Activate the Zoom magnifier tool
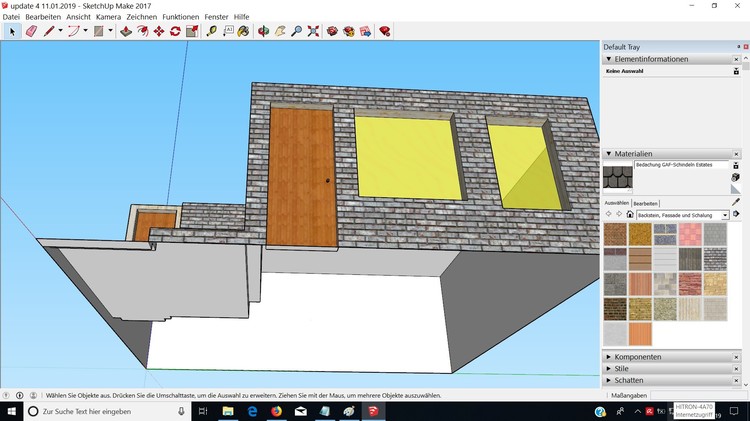 click(x=297, y=32)
